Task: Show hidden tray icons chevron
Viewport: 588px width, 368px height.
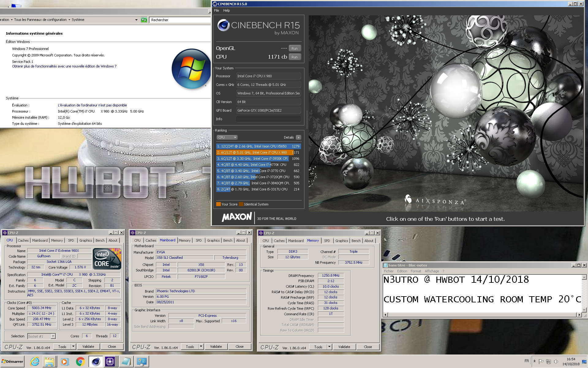Action: coord(535,361)
